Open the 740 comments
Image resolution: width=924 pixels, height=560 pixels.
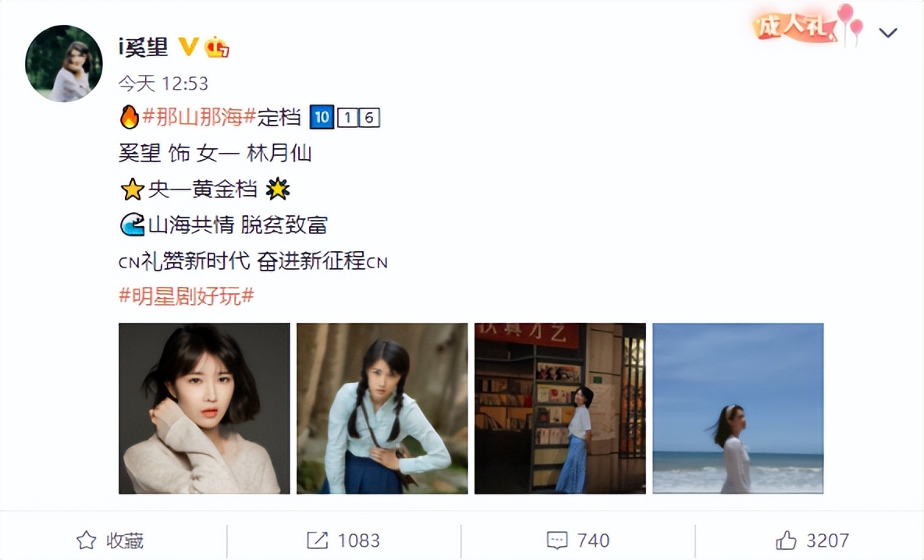click(x=593, y=540)
